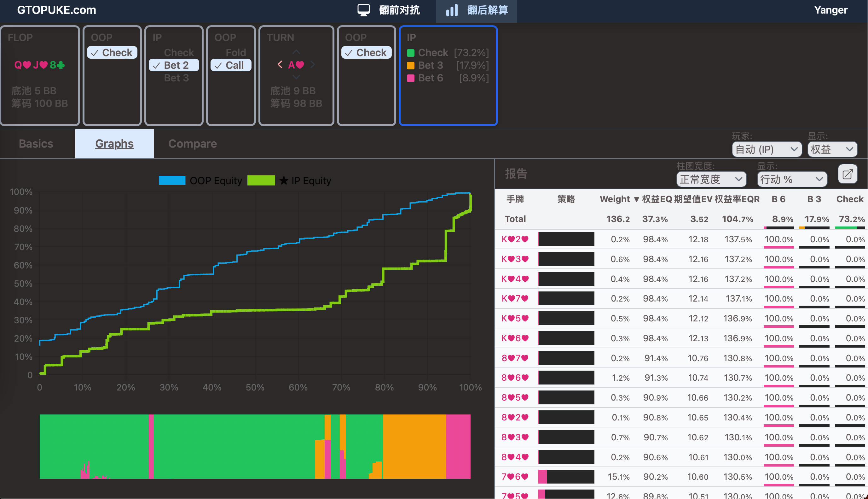The image size is (868, 499).
Task: Select the K♥7♥ hand row
Action: click(681, 298)
